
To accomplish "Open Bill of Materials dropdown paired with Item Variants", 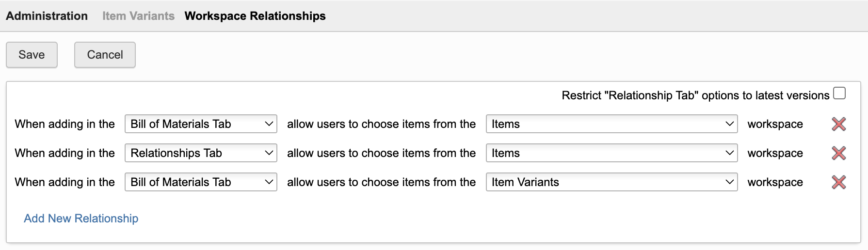I will (x=201, y=182).
